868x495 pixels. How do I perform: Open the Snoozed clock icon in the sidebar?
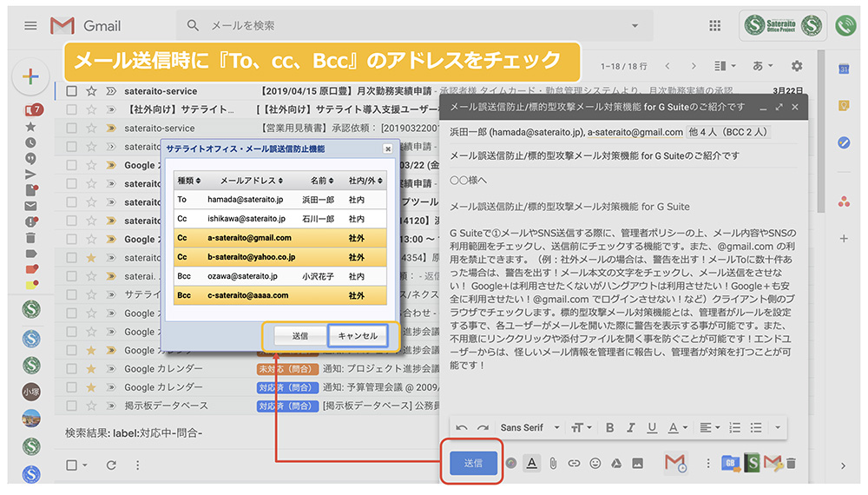(x=30, y=142)
